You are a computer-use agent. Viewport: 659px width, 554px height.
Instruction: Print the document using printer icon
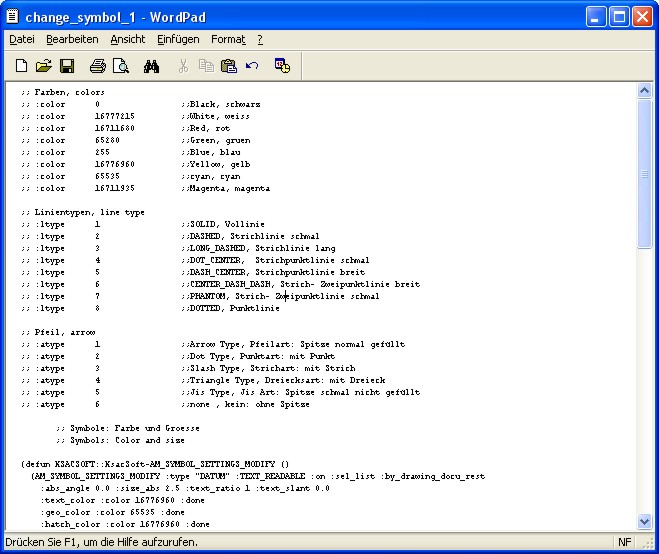(x=98, y=66)
